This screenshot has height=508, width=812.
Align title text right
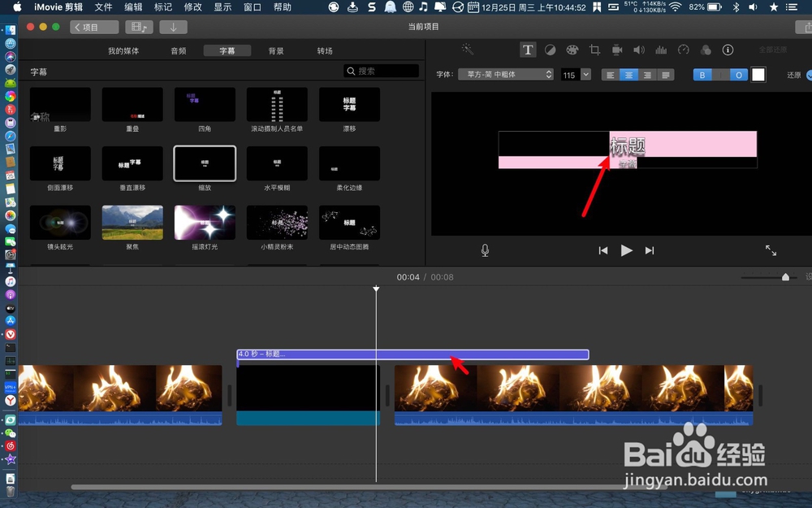coord(647,75)
